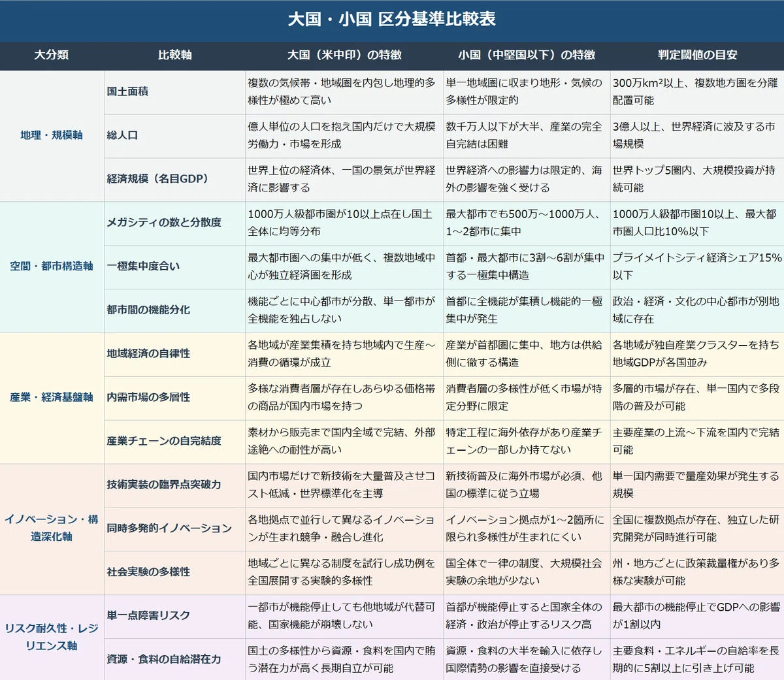Select the 産業・経済基盤軸 category cell

[x=52, y=397]
